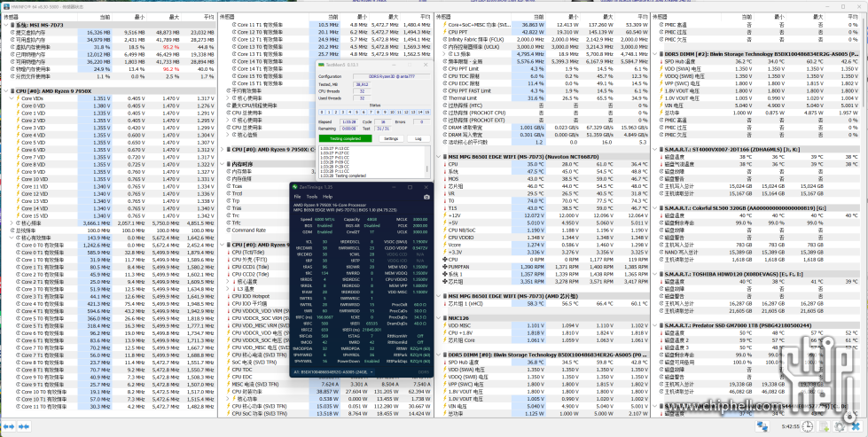This screenshot has height=437, width=868.
Task: Expand the 核心频率 node
Action: (12, 222)
